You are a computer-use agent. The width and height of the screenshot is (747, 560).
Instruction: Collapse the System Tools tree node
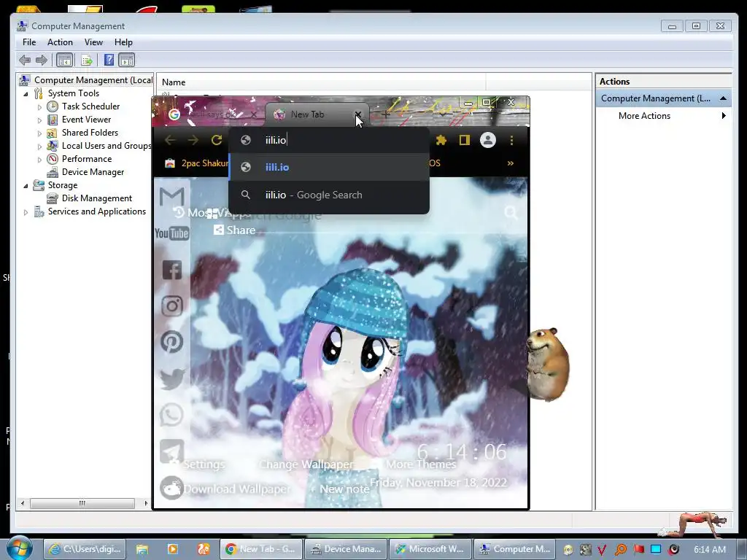click(26, 94)
